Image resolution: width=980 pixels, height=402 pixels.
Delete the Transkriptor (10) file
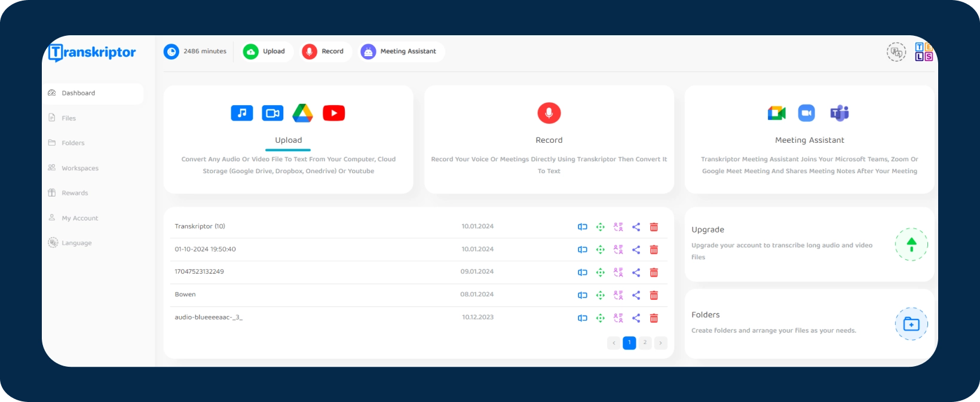tap(654, 227)
